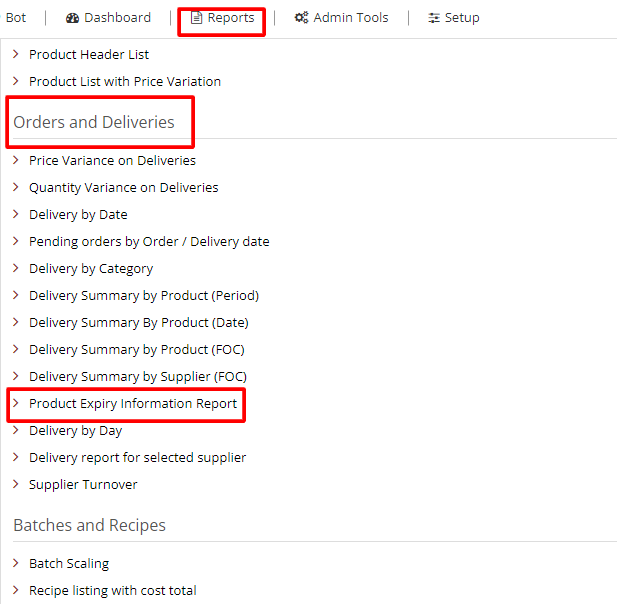The image size is (617, 604).
Task: Expand chevron beside Batch Scaling
Action: click(16, 563)
